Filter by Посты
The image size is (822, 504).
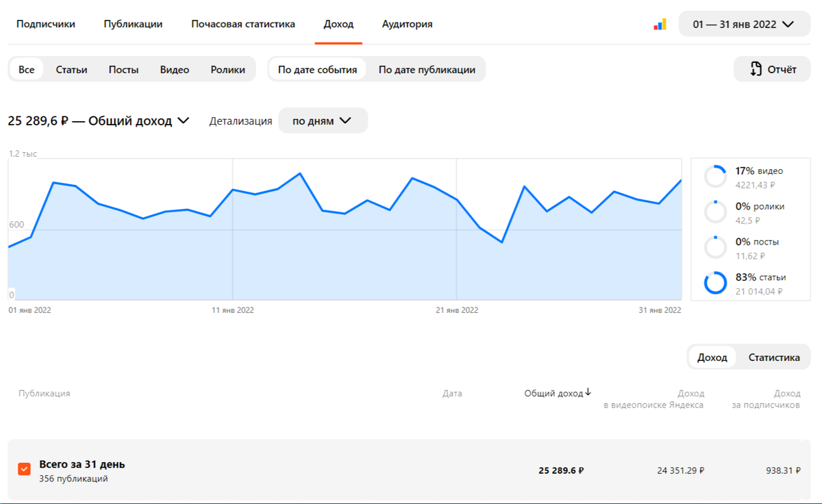123,69
